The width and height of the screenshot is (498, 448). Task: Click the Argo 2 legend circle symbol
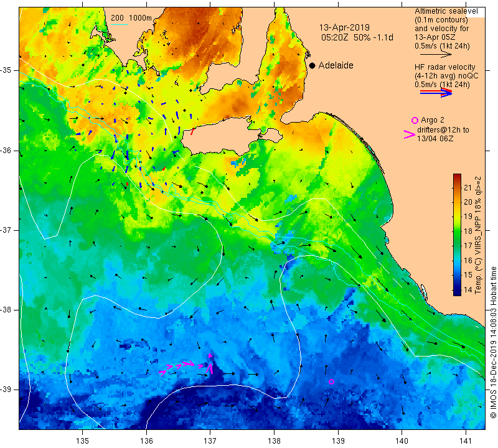click(x=415, y=120)
